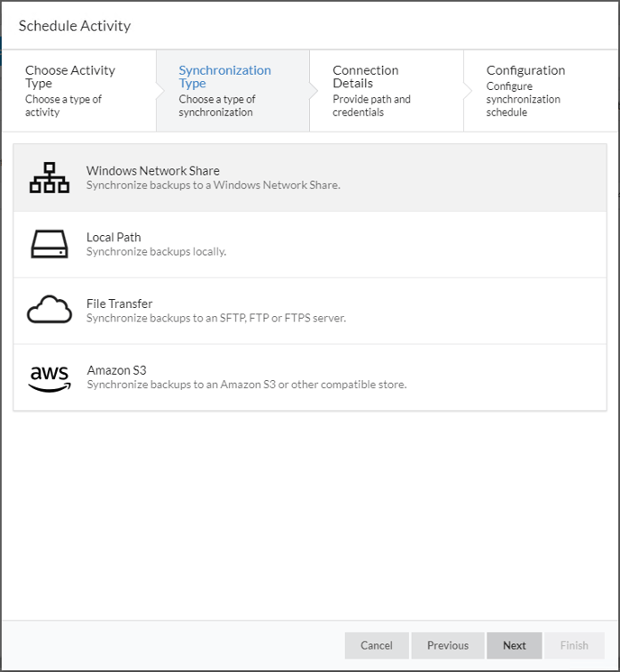
Task: Click the AWS logo icon
Action: (x=50, y=379)
